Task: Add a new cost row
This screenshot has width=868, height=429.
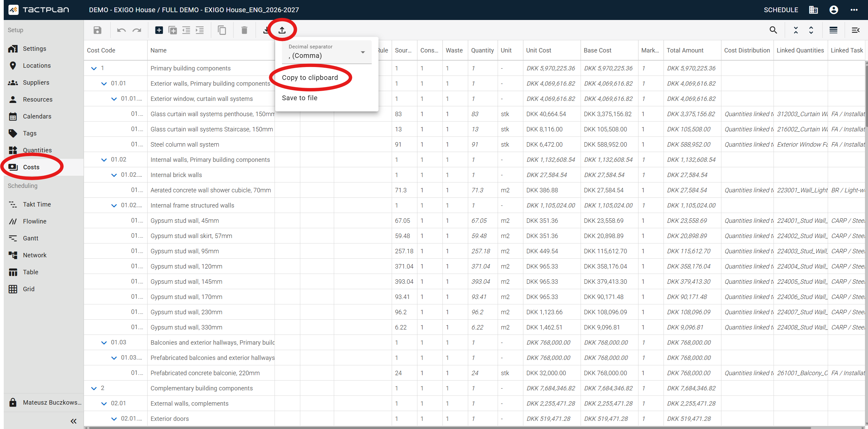Action: coord(159,30)
